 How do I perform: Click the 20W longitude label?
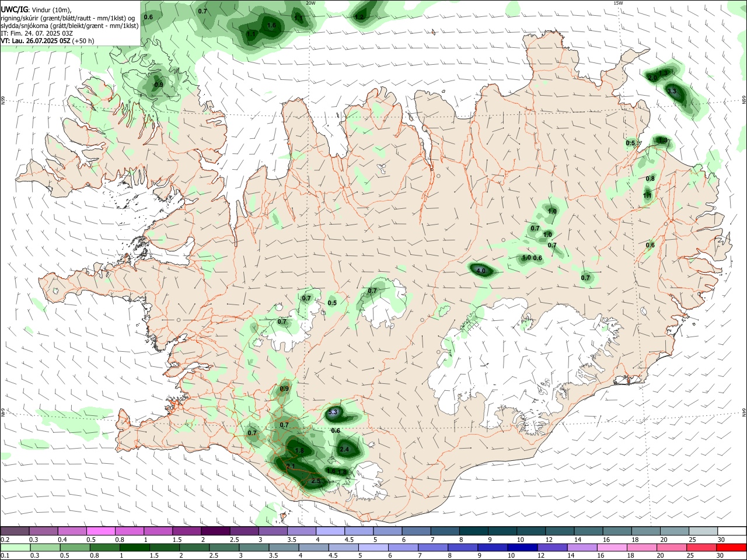[310, 3]
